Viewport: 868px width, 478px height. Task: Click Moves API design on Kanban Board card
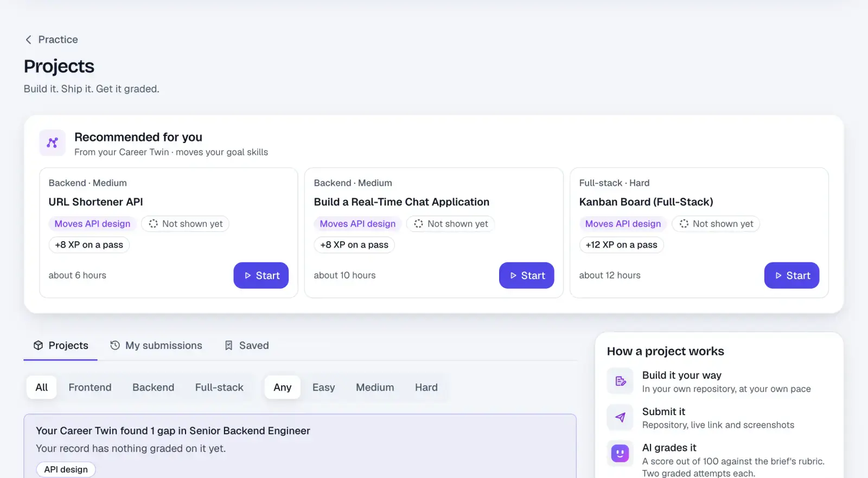pyautogui.click(x=623, y=224)
